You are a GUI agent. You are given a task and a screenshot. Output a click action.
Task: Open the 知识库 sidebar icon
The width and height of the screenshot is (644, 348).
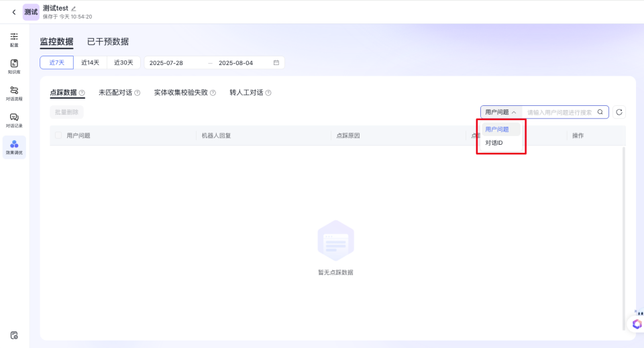14,66
